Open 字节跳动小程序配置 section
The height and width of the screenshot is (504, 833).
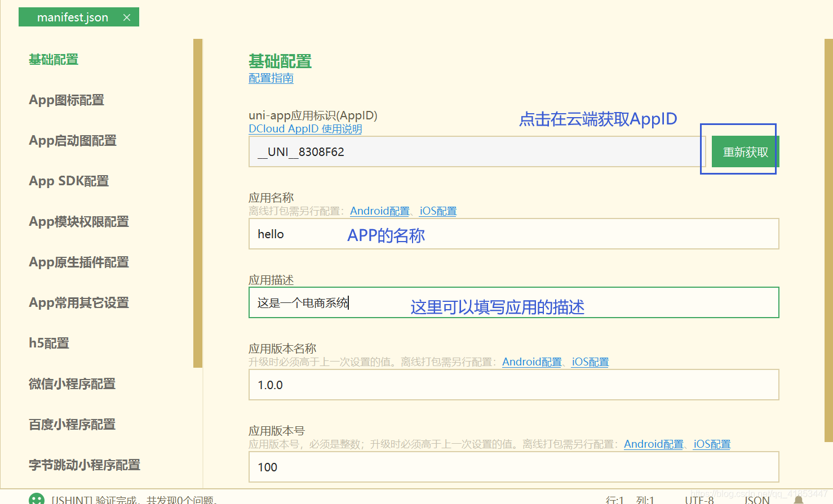point(85,465)
